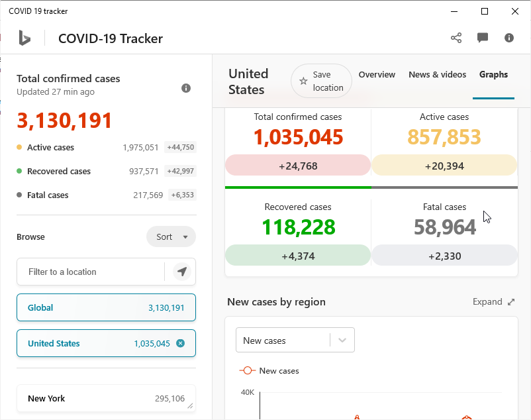The width and height of the screenshot is (531, 420).
Task: Select the United States location entry
Action: (x=106, y=343)
